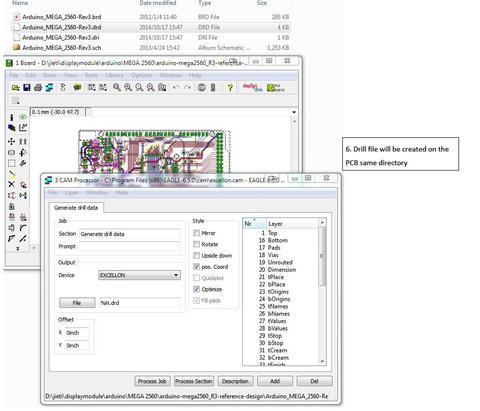Open the Help menu in CAM Processor
The width and height of the screenshot is (480, 411).
pos(122,193)
